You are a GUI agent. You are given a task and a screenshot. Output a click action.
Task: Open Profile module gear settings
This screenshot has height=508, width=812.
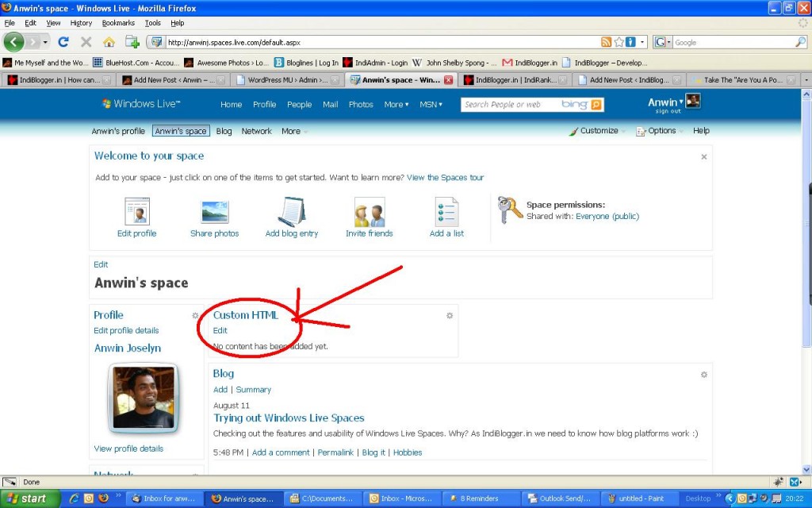[195, 315]
